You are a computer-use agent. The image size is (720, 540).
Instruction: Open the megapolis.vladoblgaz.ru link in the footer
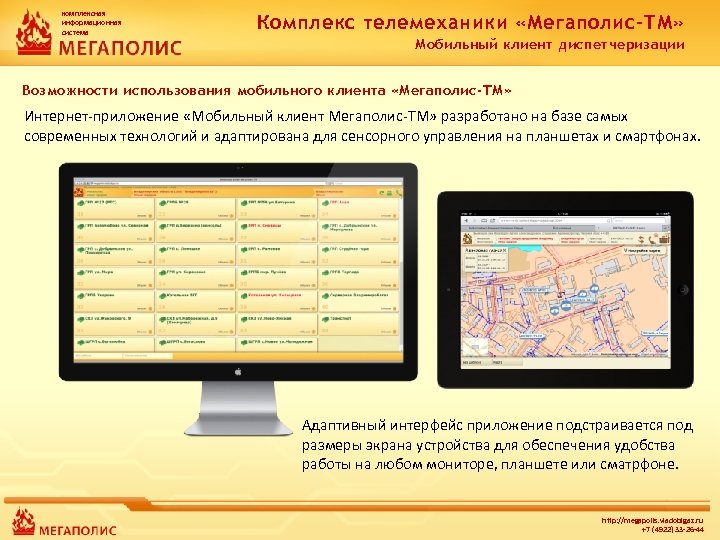click(652, 520)
